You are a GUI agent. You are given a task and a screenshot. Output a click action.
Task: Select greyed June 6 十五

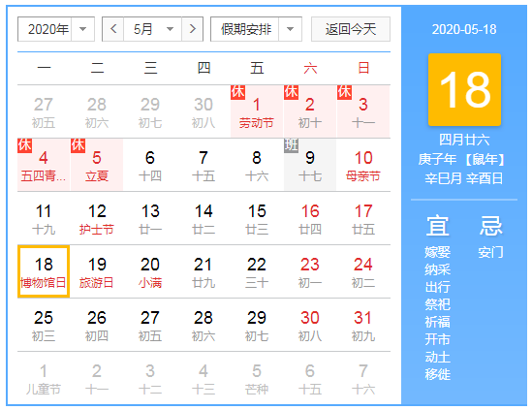pyautogui.click(x=310, y=378)
